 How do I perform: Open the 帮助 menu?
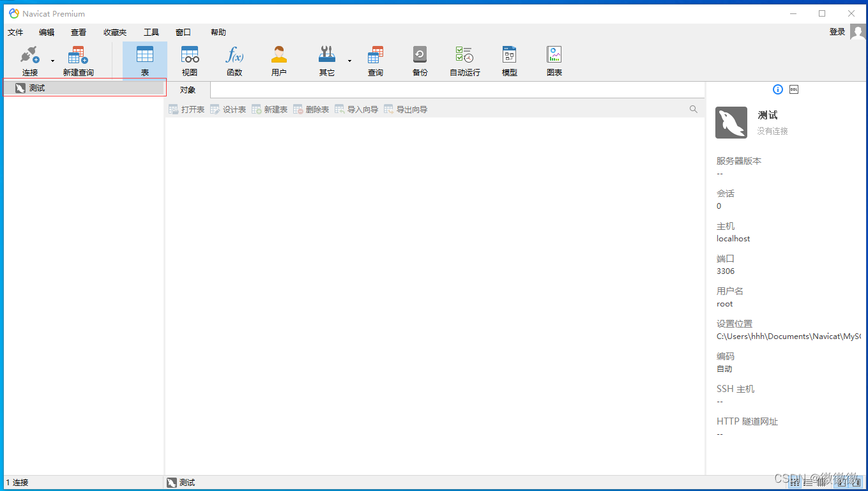pyautogui.click(x=218, y=32)
